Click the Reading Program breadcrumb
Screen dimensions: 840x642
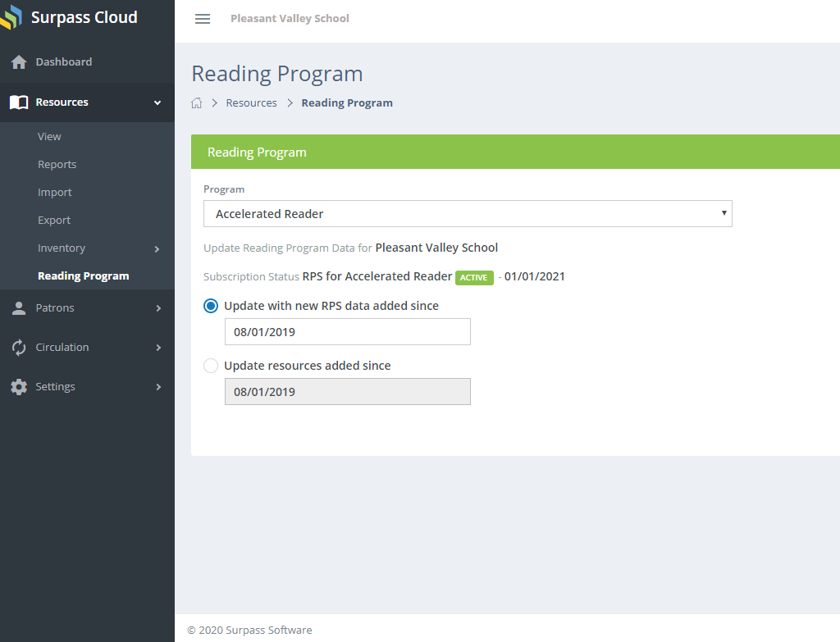click(347, 102)
